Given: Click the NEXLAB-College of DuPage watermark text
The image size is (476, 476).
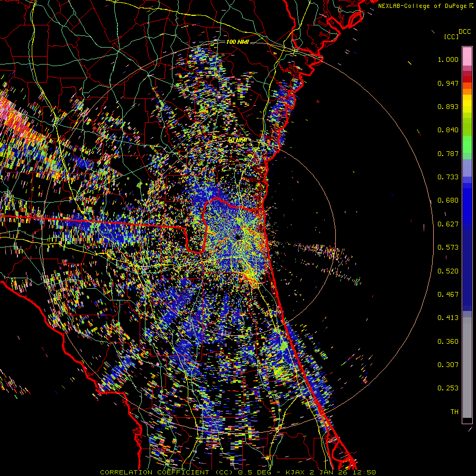Looking at the screenshot, I should (426, 6).
